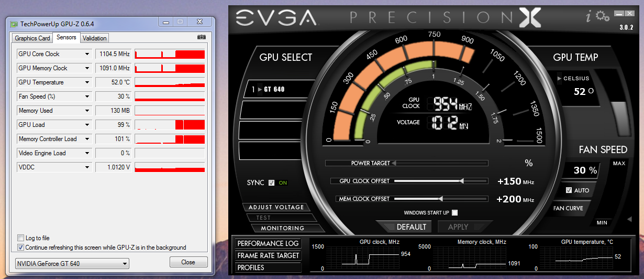Open Memory Controller Load sensor dropdown
The width and height of the screenshot is (644, 279).
pos(87,139)
